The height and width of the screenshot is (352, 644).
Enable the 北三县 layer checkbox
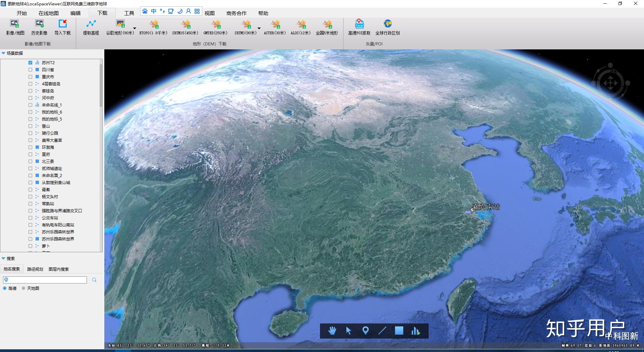[31, 162]
